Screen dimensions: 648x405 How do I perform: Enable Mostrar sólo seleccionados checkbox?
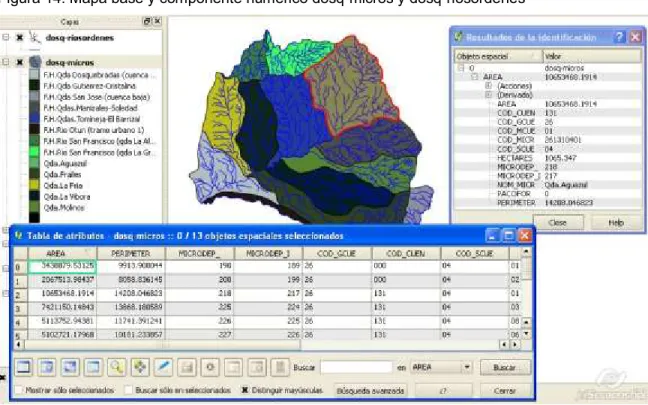tap(19, 390)
